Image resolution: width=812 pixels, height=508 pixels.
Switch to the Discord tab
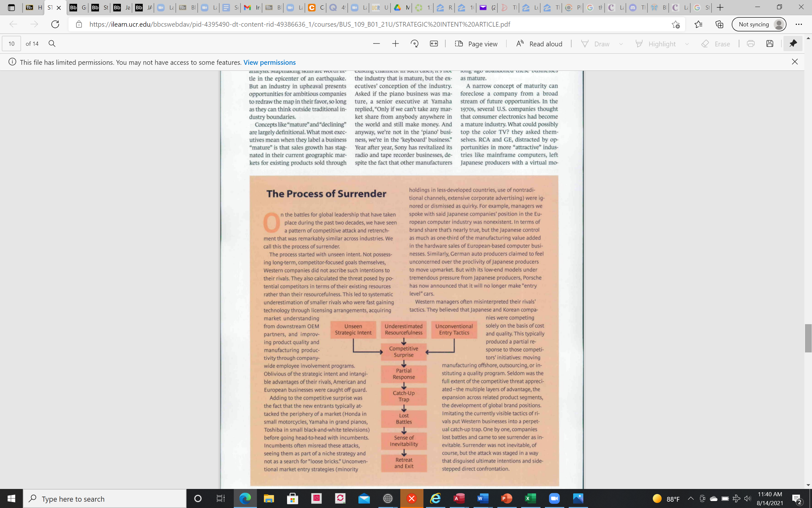637,7
